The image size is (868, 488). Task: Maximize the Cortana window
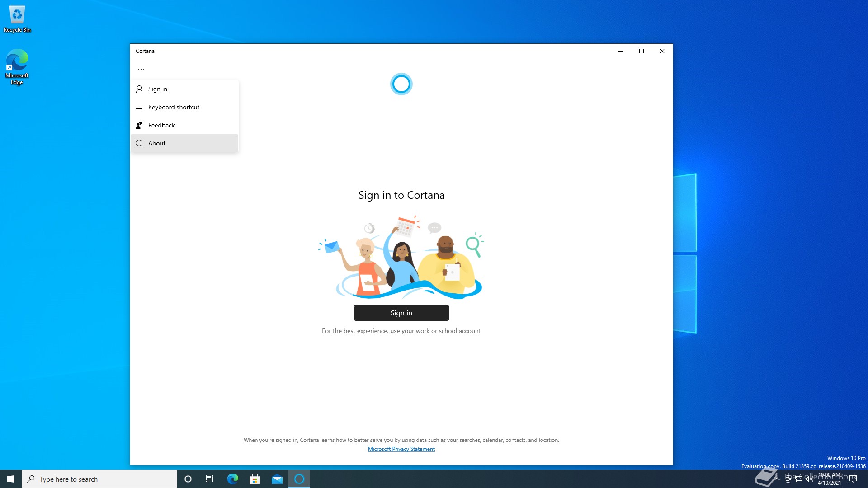coord(642,51)
